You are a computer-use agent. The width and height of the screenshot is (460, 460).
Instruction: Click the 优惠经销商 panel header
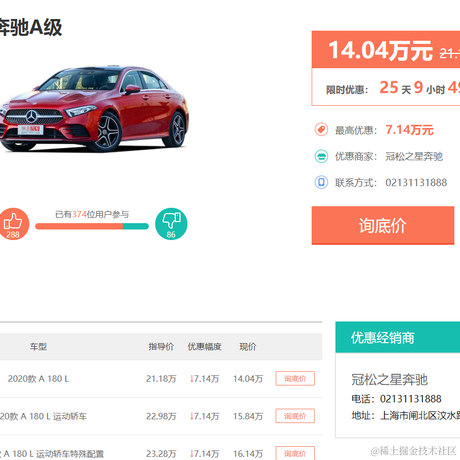point(398,337)
